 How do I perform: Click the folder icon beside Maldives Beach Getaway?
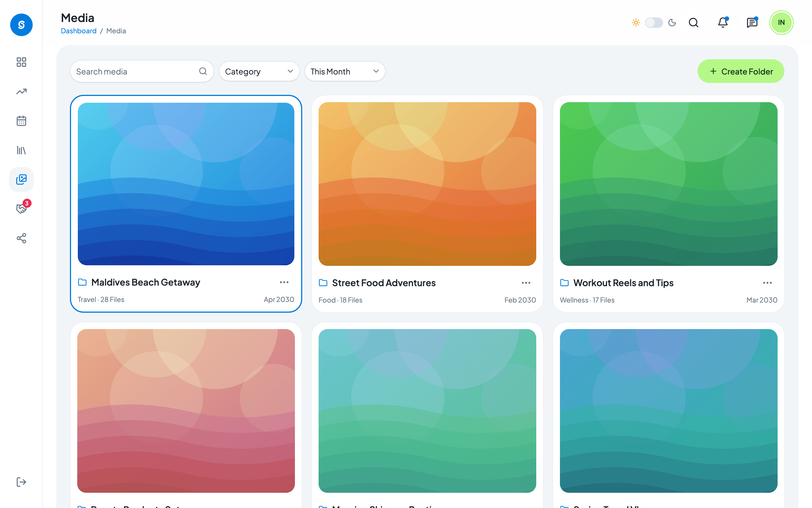tap(82, 282)
